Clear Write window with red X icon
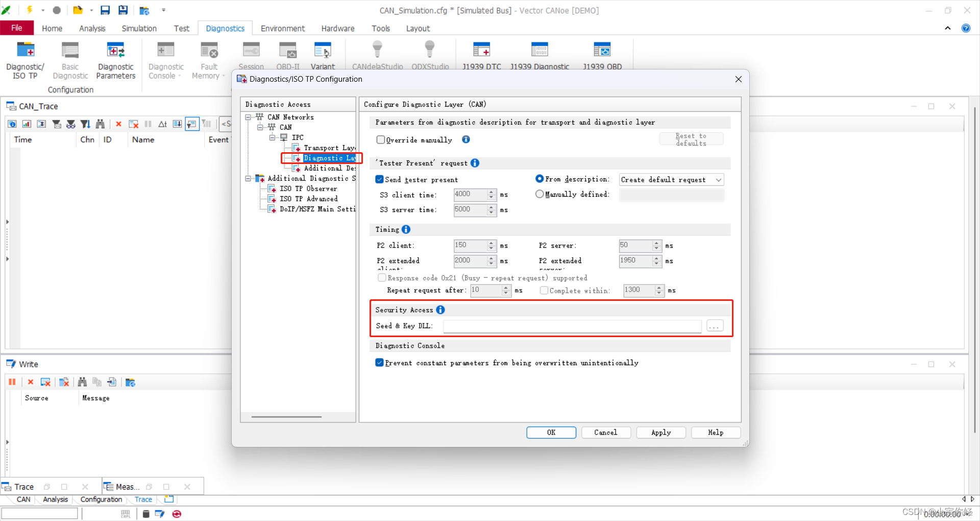The height and width of the screenshot is (521, 980). [30, 382]
